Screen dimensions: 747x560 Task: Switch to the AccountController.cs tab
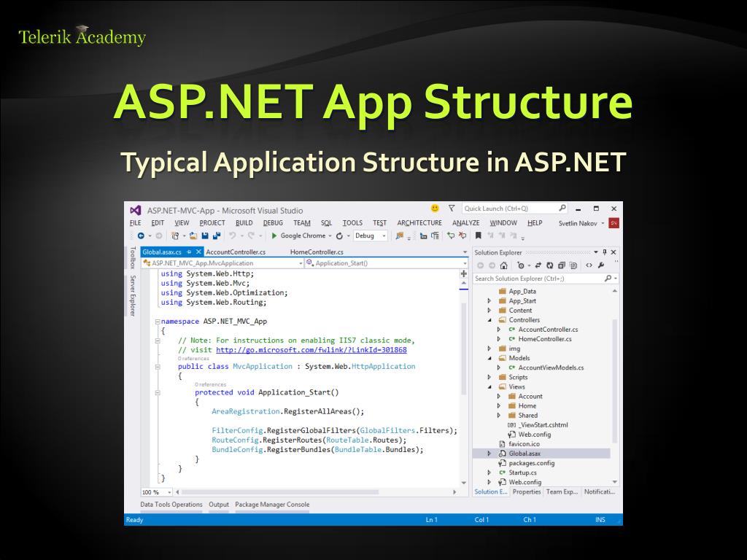coord(236,252)
